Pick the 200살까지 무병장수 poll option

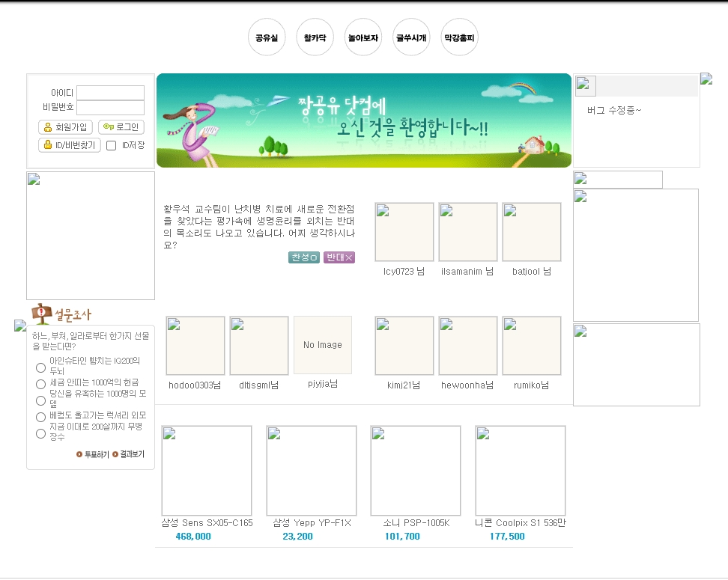point(41,433)
